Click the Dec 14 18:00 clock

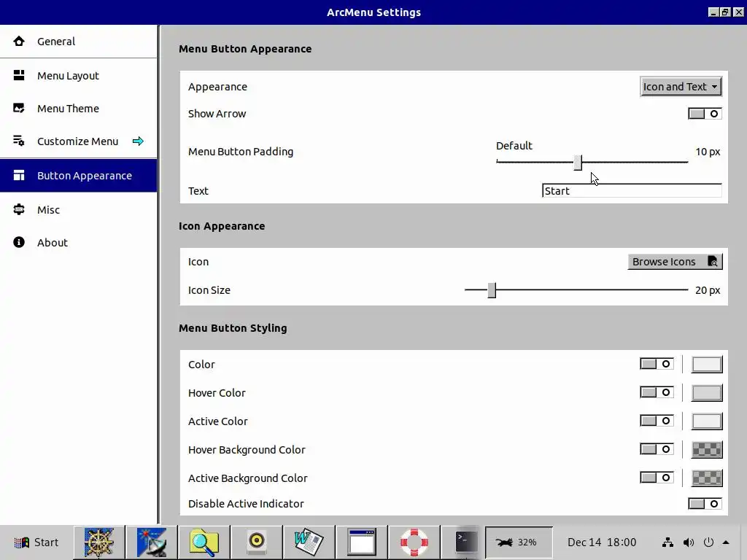coord(602,542)
